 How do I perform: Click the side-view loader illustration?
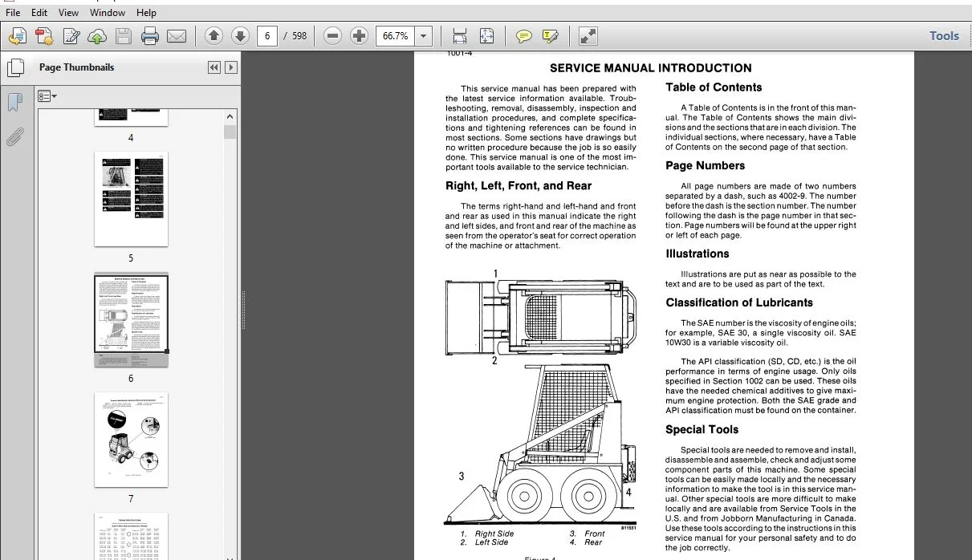[x=542, y=444]
